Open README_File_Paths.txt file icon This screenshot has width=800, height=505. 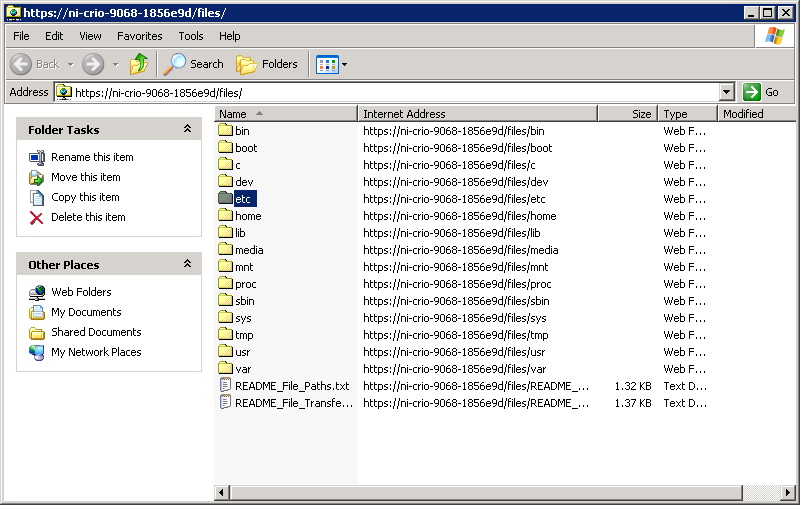[x=225, y=386]
